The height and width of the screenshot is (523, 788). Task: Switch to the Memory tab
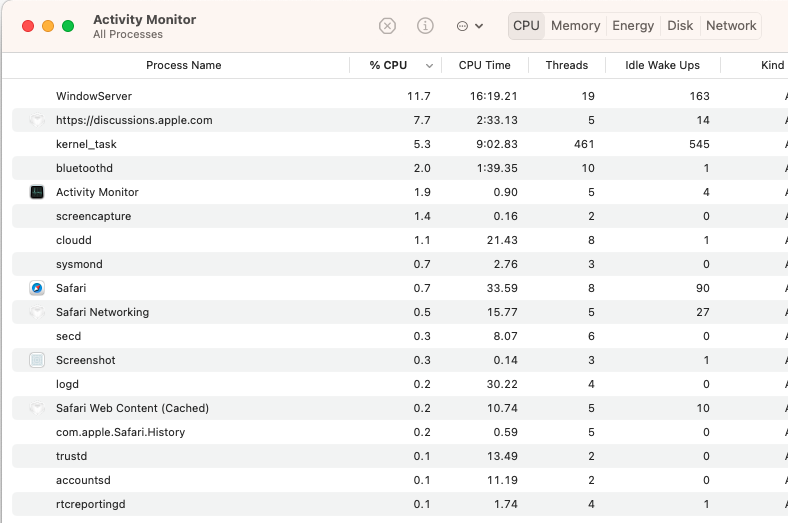(575, 26)
